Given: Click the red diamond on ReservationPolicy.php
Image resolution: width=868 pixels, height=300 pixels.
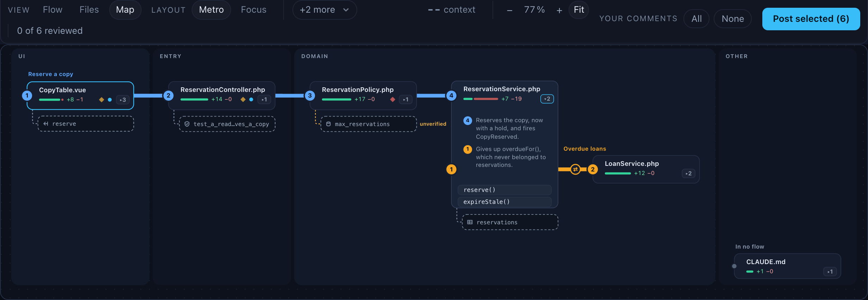Looking at the screenshot, I should [x=393, y=100].
